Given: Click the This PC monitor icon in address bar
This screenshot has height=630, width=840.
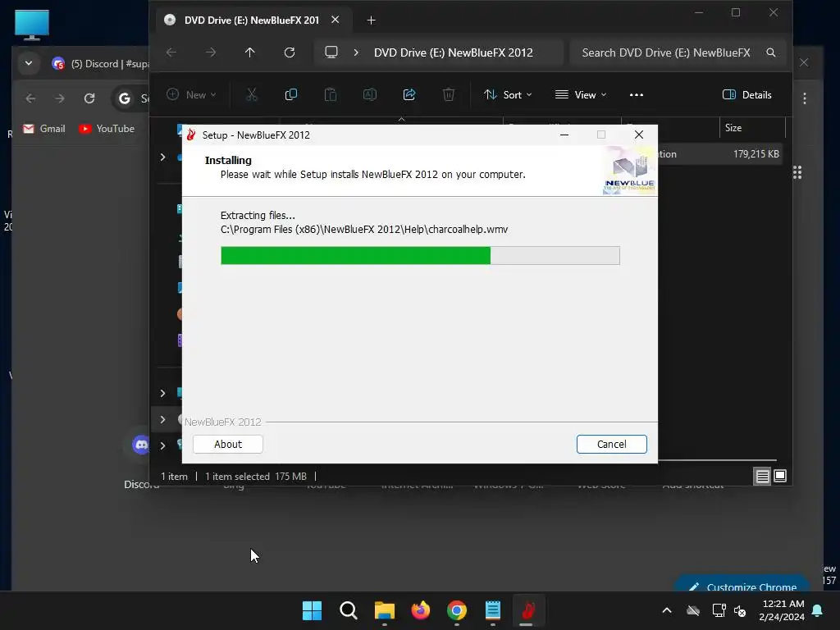Looking at the screenshot, I should 331,52.
